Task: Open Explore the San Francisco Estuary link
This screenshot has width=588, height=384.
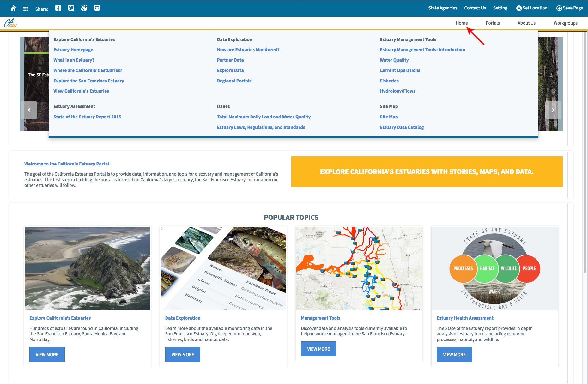Action: point(88,81)
